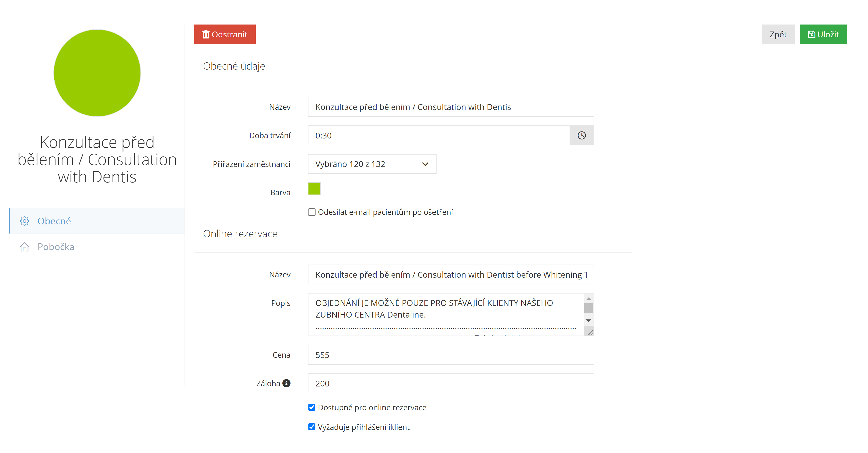Click the floppy disk icon in Uložit
The width and height of the screenshot is (868, 453).
(811, 34)
